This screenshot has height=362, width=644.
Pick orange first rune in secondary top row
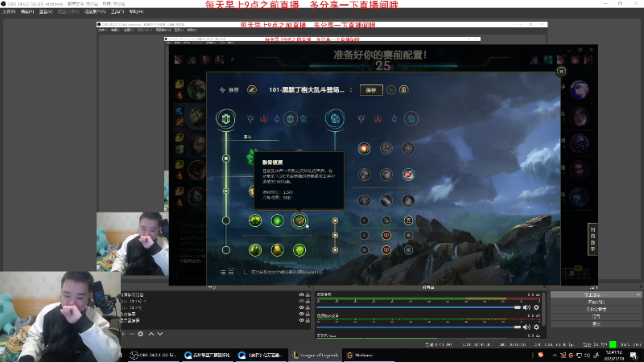(364, 149)
